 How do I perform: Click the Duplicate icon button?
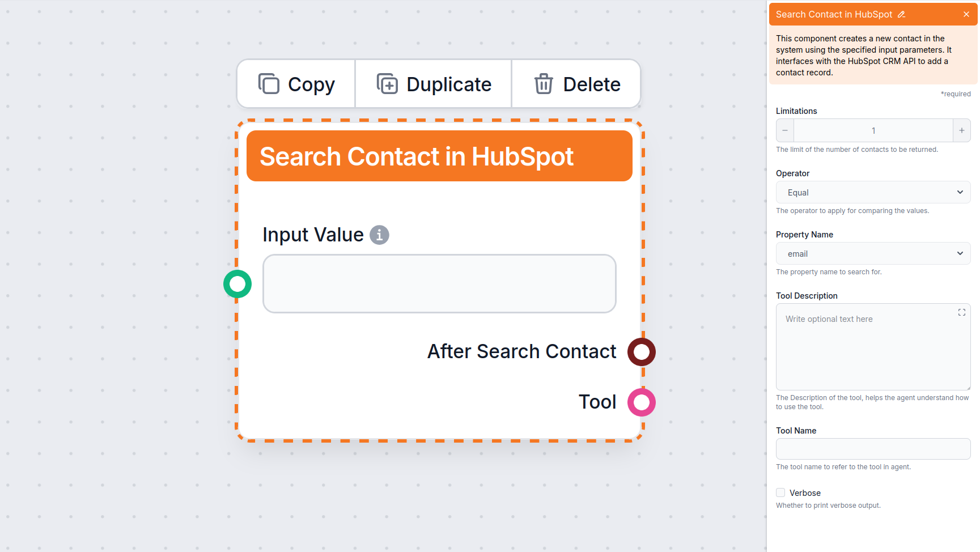(387, 84)
